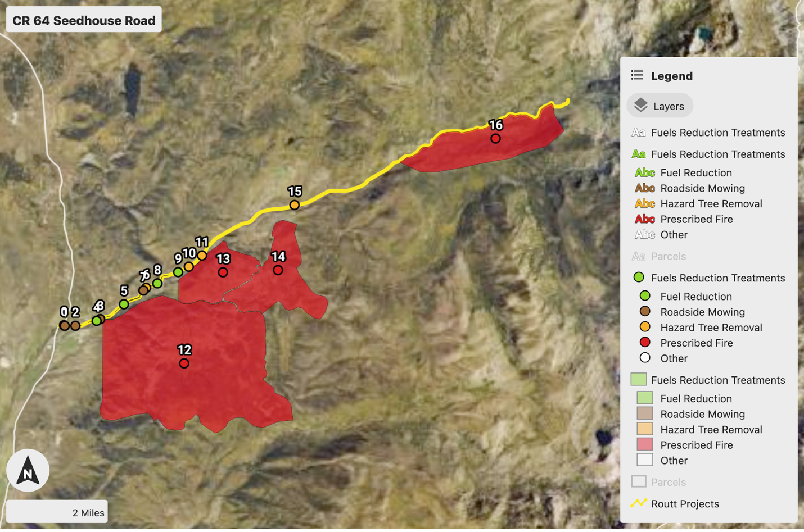Click the 'Routt Projects' legend entry
This screenshot has width=804, height=532.
tap(685, 504)
